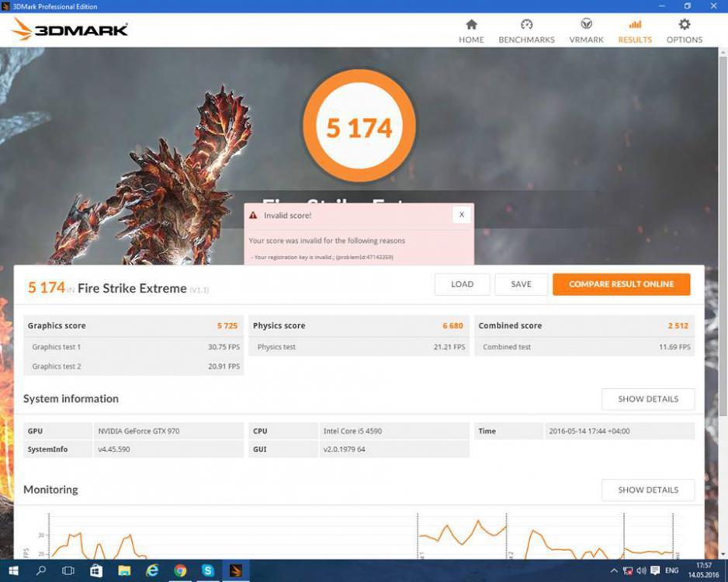The image size is (728, 582).
Task: Click the ENG language indicator
Action: [x=671, y=571]
